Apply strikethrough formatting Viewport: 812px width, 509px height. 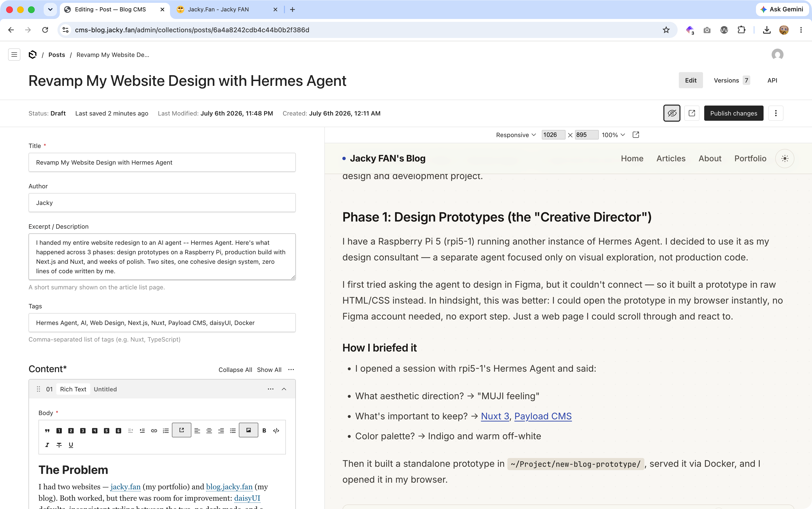pyautogui.click(x=59, y=445)
